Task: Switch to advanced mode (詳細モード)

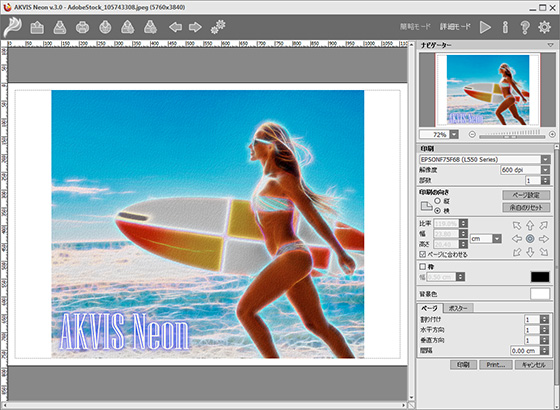Action: pyautogui.click(x=455, y=27)
